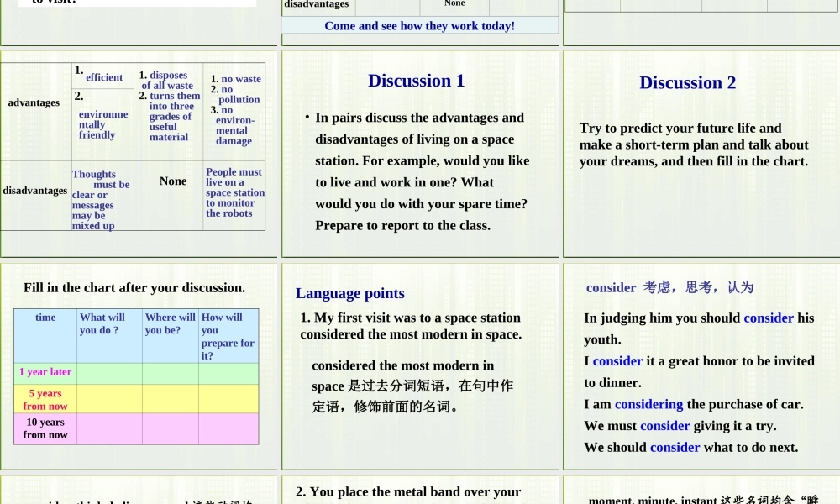840x504 pixels.
Task: Click 'In judging him you should consider his youth.'
Action: coord(699,328)
